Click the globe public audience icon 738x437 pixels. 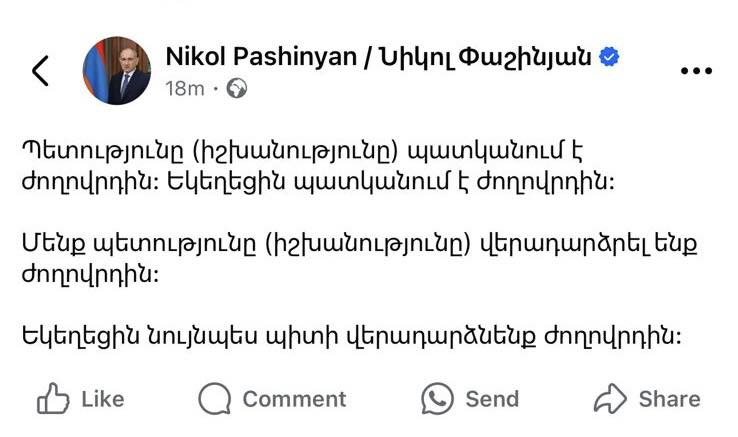[x=236, y=88]
